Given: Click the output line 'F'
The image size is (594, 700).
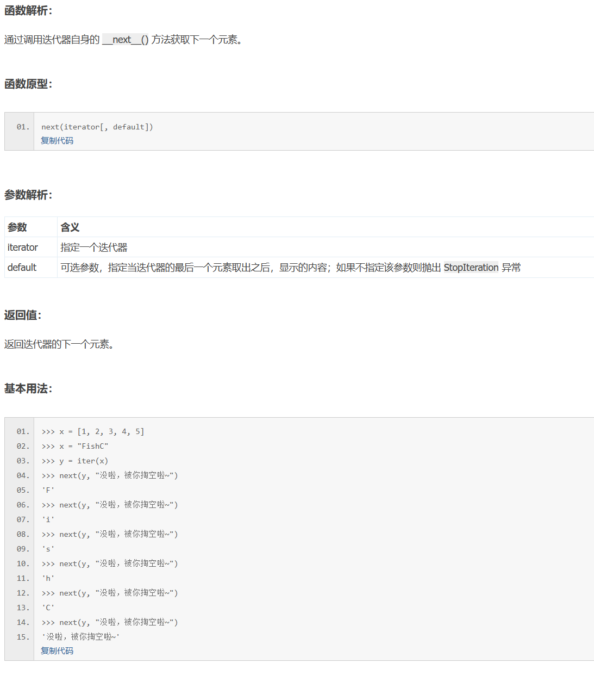Looking at the screenshot, I should 48,490.
